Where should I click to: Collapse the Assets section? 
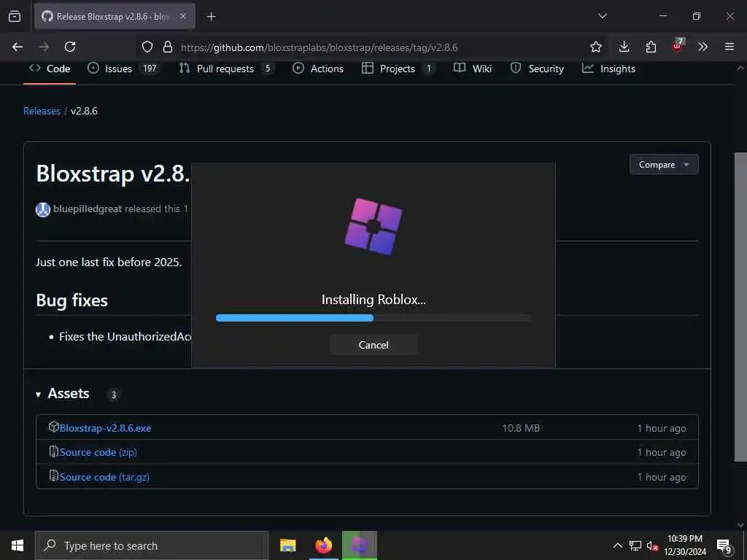click(x=63, y=393)
